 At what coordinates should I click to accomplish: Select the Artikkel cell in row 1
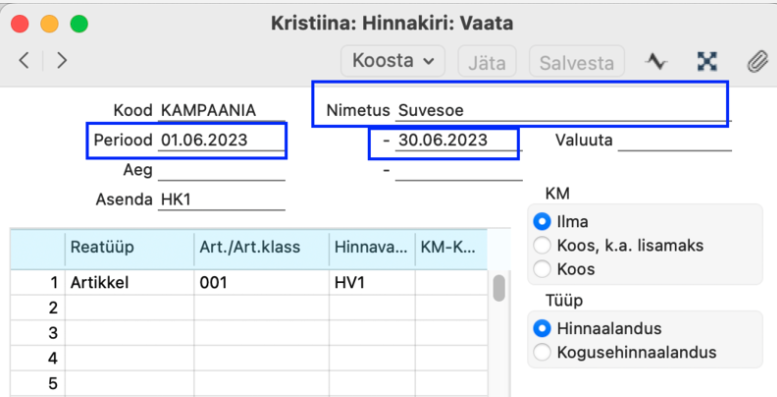click(x=129, y=283)
